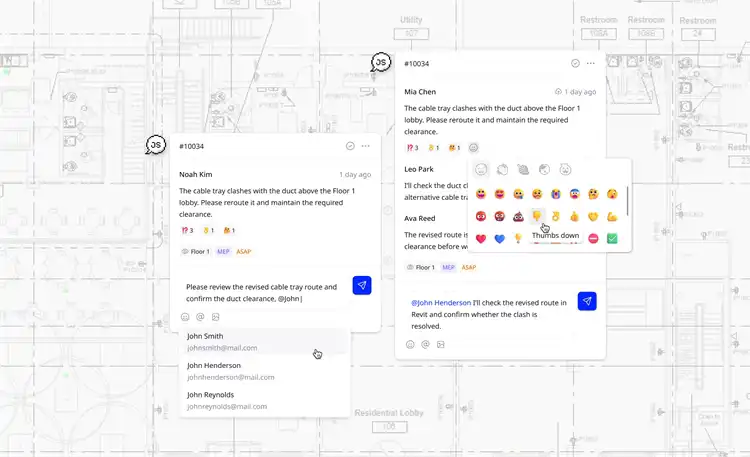Screen dimensions: 750x457
Task: Switch to hand gestures category in emoji picker
Action: pos(502,169)
